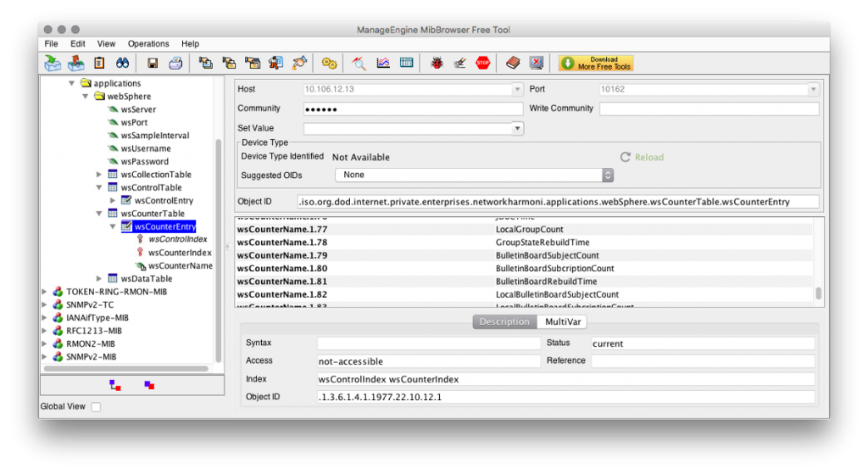This screenshot has height=474, width=868.
Task: Collapse the wsCounterTable tree node
Action: 100,214
